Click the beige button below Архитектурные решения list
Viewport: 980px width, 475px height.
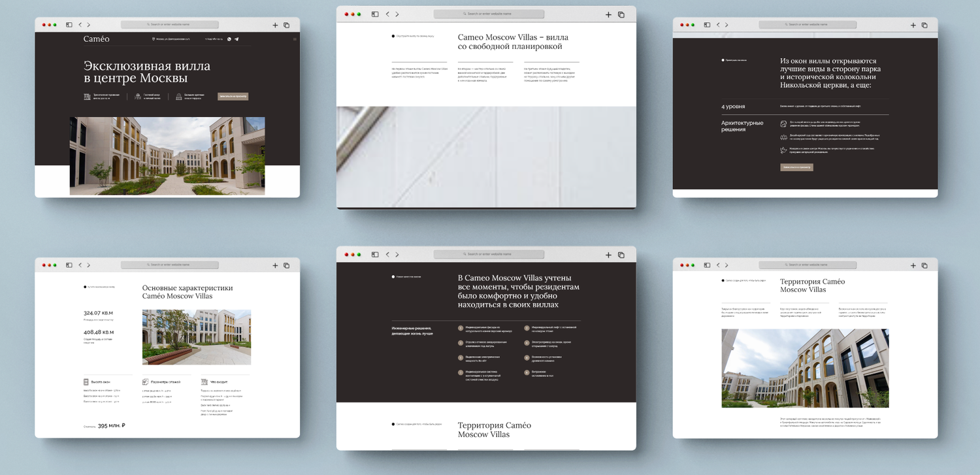coord(796,167)
